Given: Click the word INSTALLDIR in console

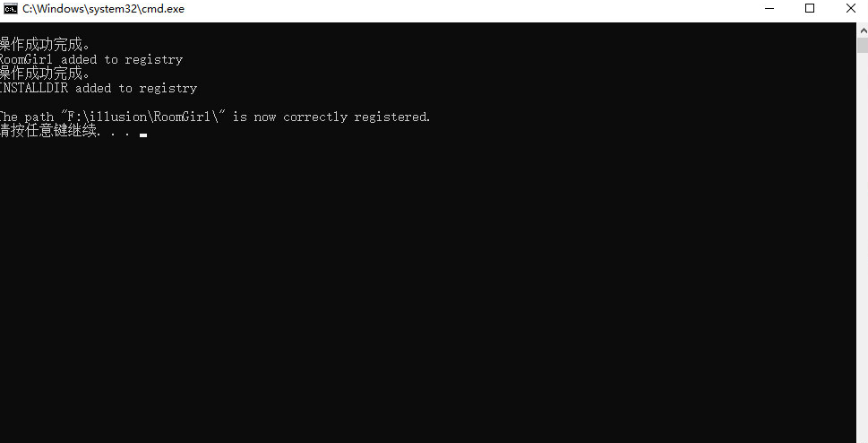Looking at the screenshot, I should (33, 88).
